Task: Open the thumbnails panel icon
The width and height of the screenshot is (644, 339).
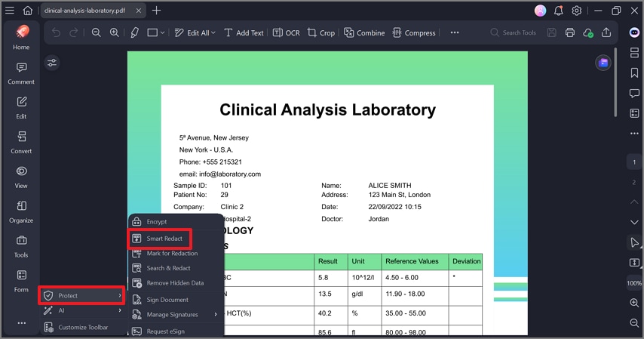Action: [x=634, y=53]
